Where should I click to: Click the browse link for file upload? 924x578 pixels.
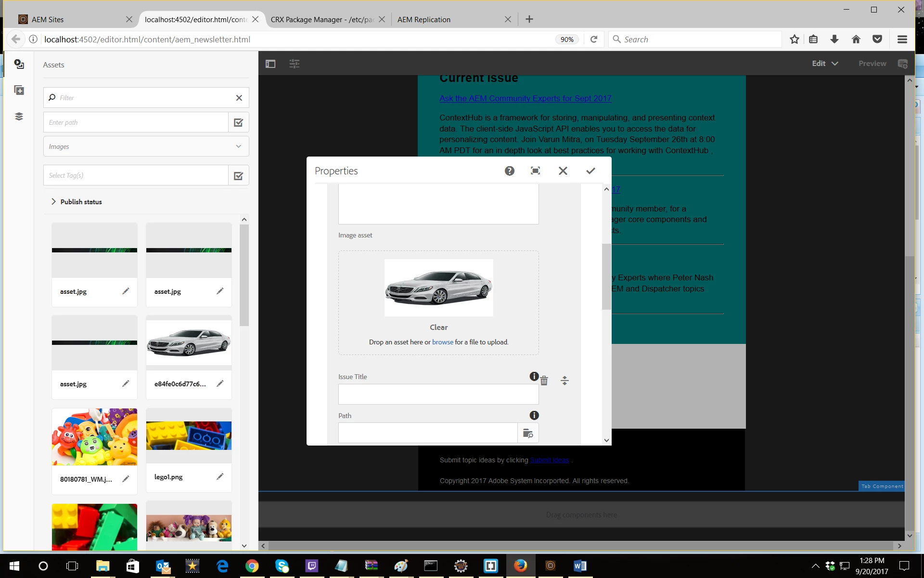click(x=442, y=342)
